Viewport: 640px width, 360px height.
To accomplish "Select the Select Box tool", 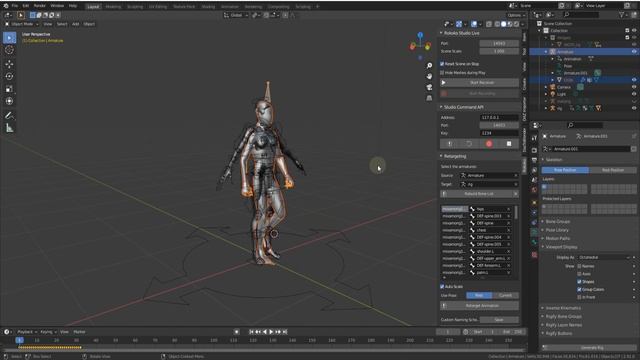I will click(x=9, y=38).
